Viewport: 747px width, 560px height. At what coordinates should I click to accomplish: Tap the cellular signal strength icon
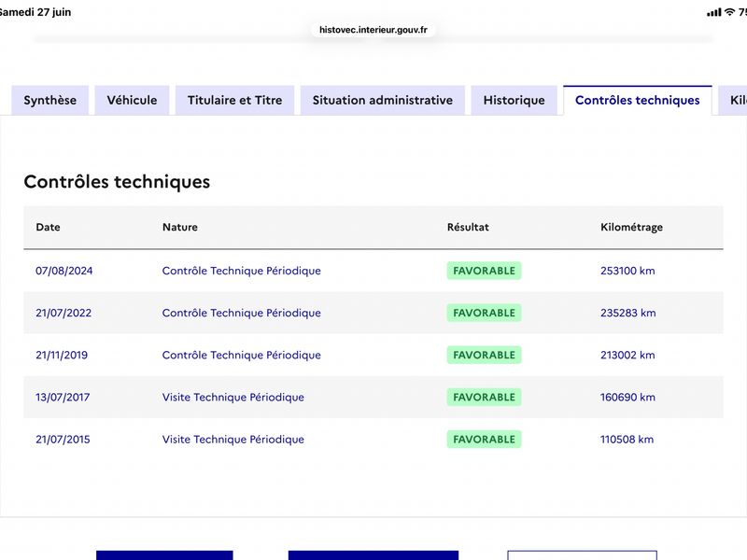tap(713, 12)
